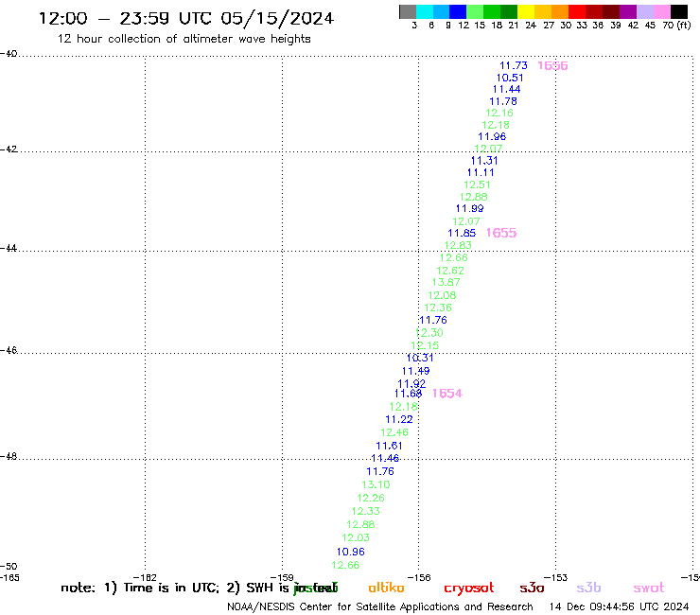Click the green value 12.68
Screen dimensions: 700x615
(360, 524)
